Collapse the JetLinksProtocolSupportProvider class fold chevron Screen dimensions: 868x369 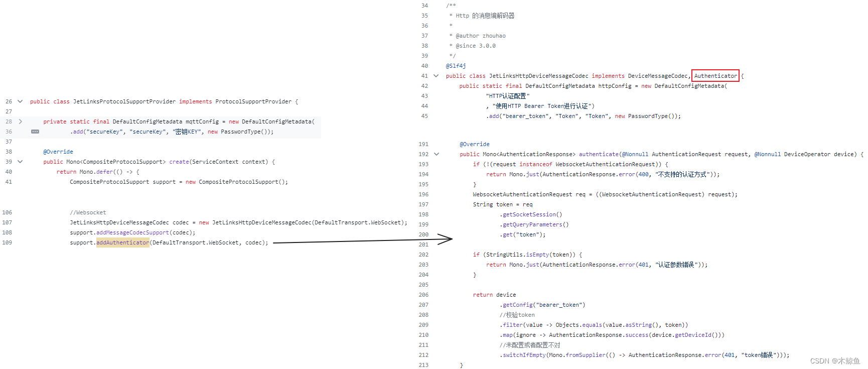click(x=20, y=101)
